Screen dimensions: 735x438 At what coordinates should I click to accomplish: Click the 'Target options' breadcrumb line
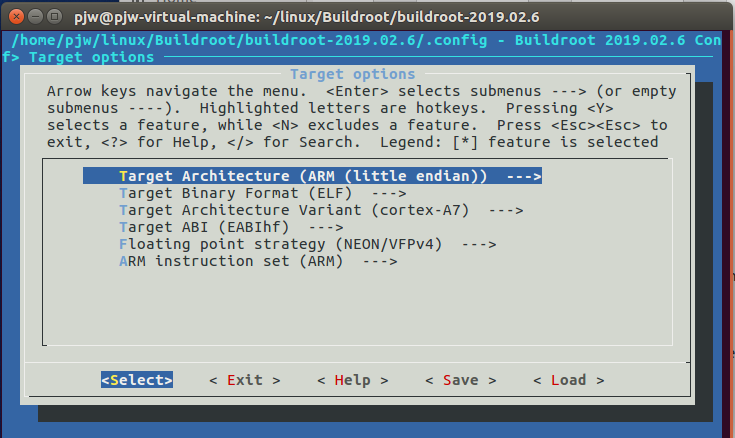tap(91, 57)
